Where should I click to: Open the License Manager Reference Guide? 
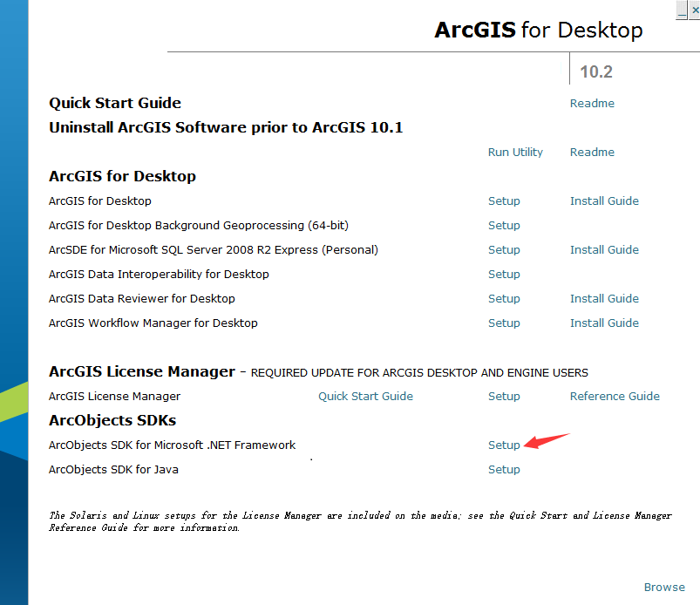pos(615,396)
